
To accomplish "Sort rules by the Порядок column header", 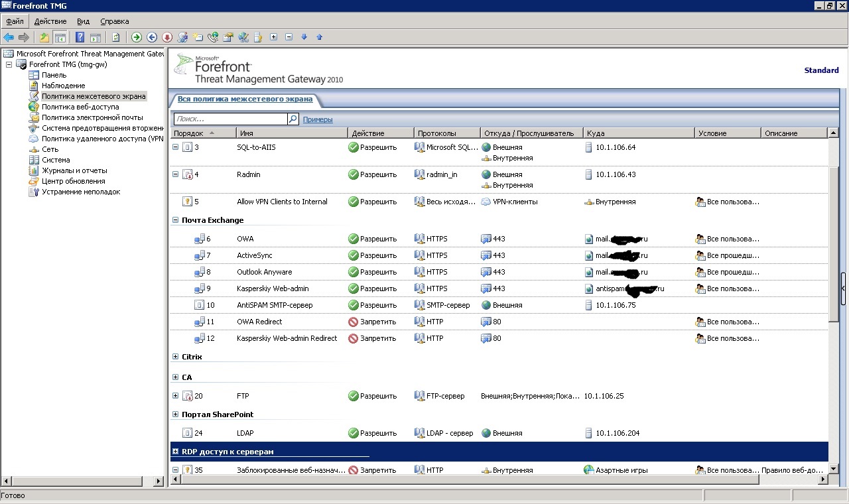I will click(x=203, y=133).
